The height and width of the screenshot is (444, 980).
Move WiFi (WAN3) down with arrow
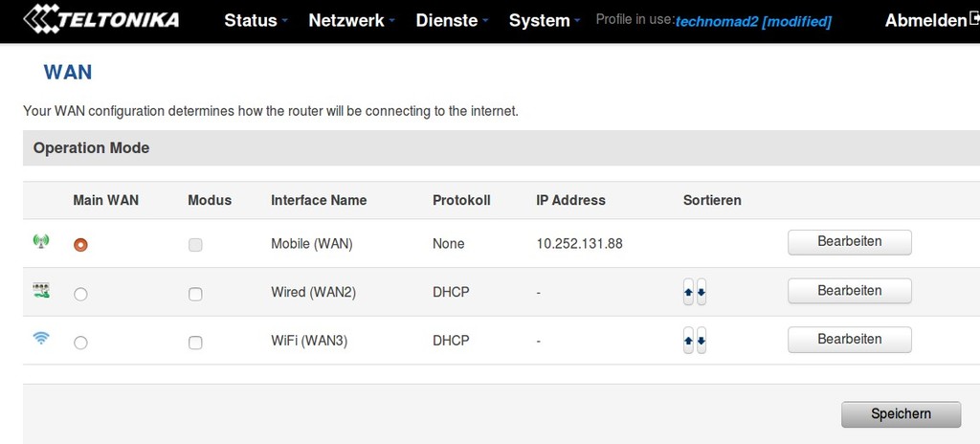coord(702,341)
